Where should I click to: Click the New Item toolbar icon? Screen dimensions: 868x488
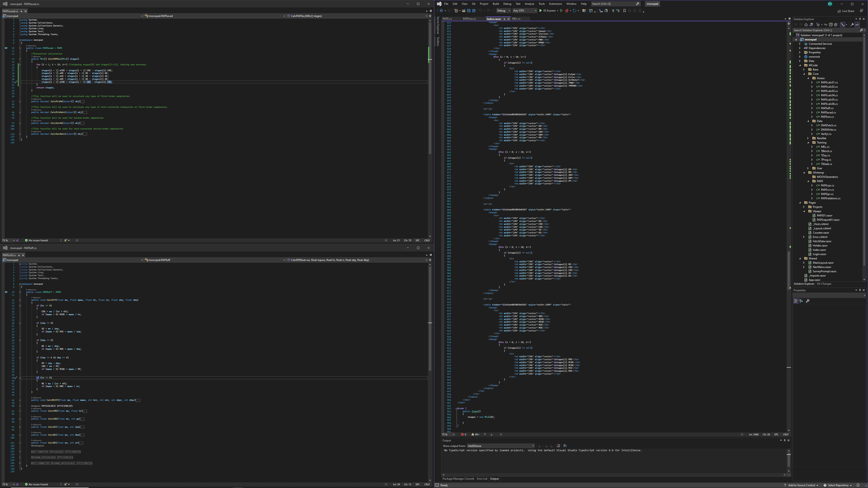coord(456,11)
